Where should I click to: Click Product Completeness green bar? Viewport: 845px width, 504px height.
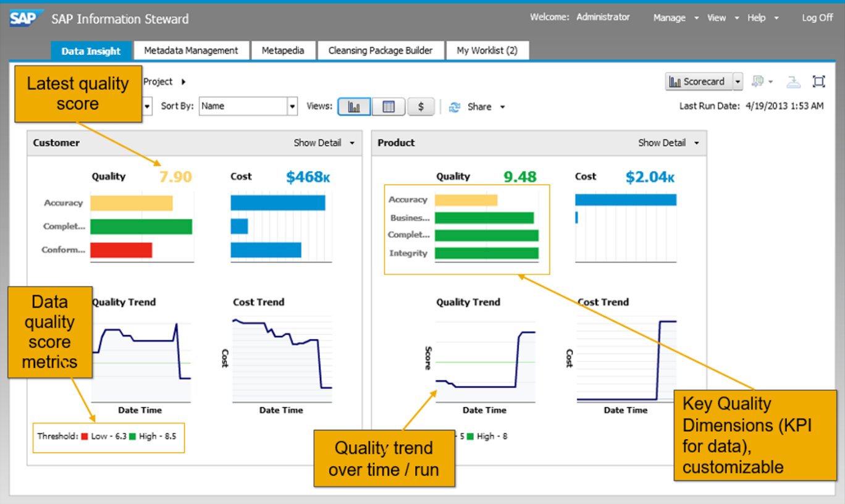coord(487,235)
